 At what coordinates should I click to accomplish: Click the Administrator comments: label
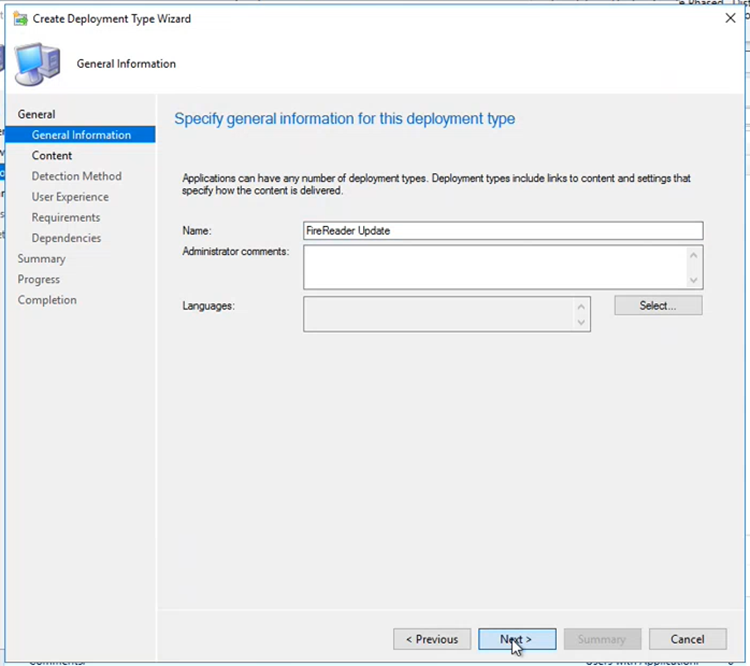235,251
